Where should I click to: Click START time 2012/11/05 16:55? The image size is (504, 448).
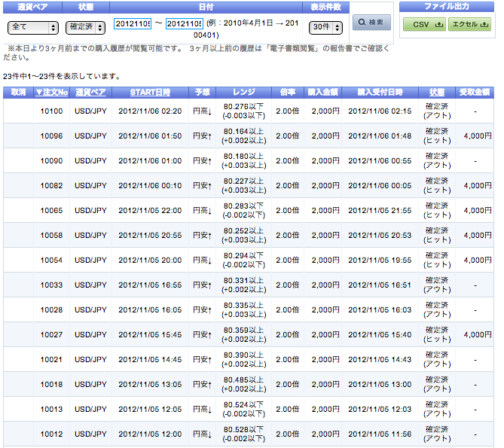tap(150, 285)
